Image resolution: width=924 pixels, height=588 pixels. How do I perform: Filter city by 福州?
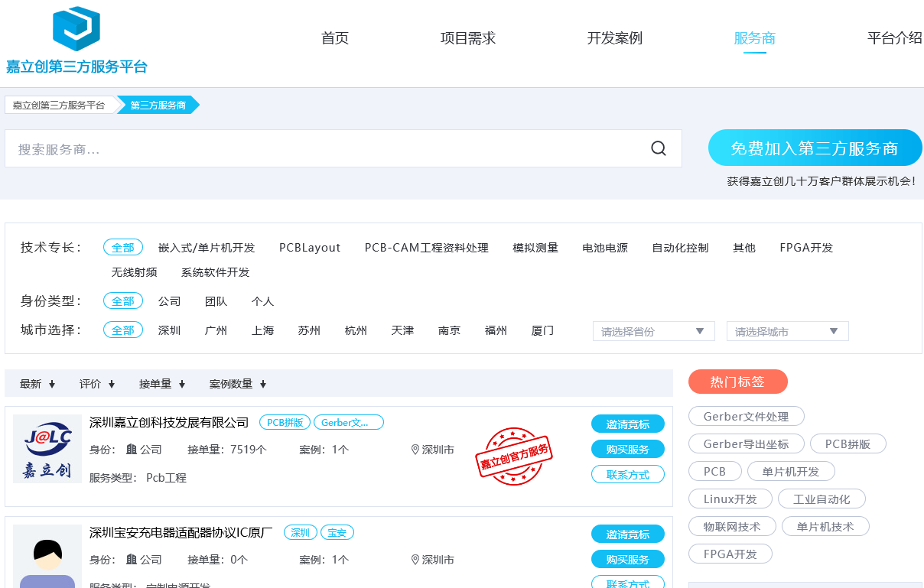pos(496,330)
